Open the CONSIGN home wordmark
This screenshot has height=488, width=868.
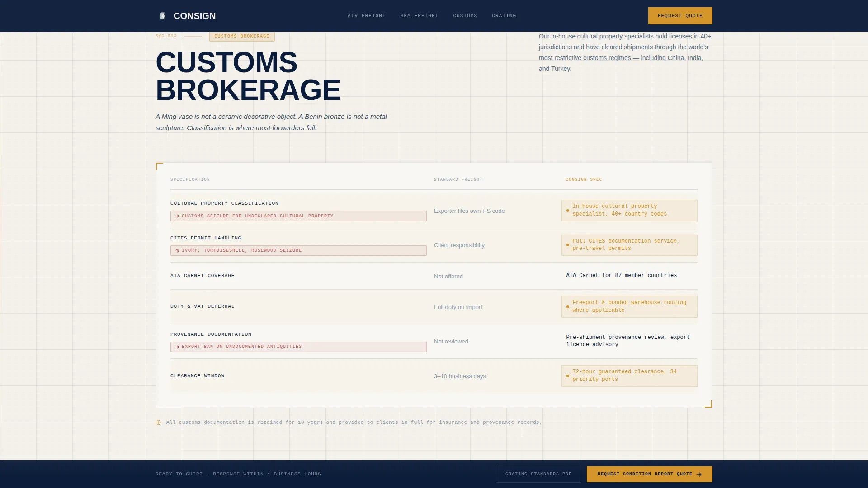pyautogui.click(x=194, y=16)
